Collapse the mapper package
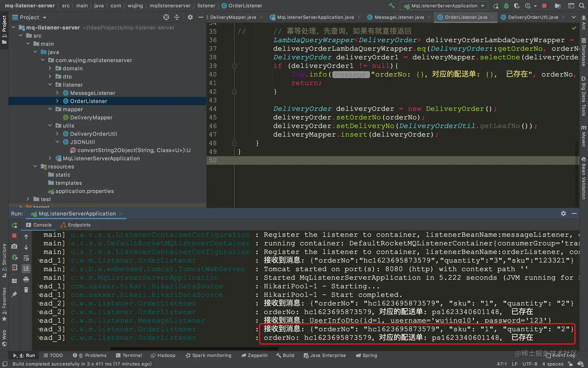 [50, 109]
